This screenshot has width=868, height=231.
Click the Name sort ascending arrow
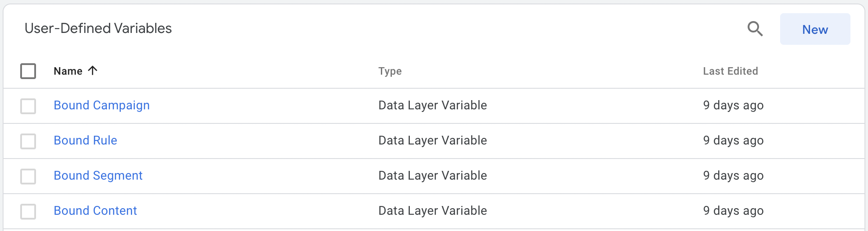click(92, 71)
